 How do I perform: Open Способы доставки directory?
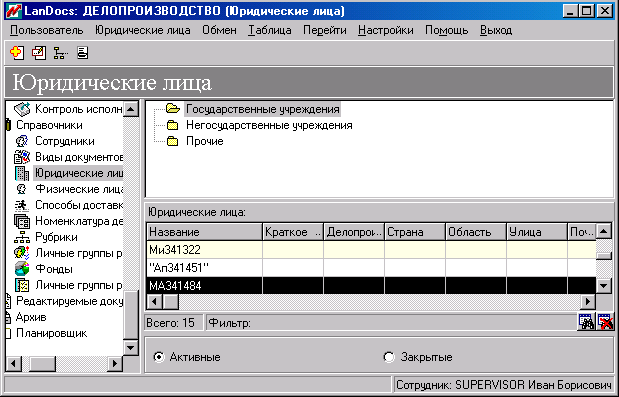(79, 205)
